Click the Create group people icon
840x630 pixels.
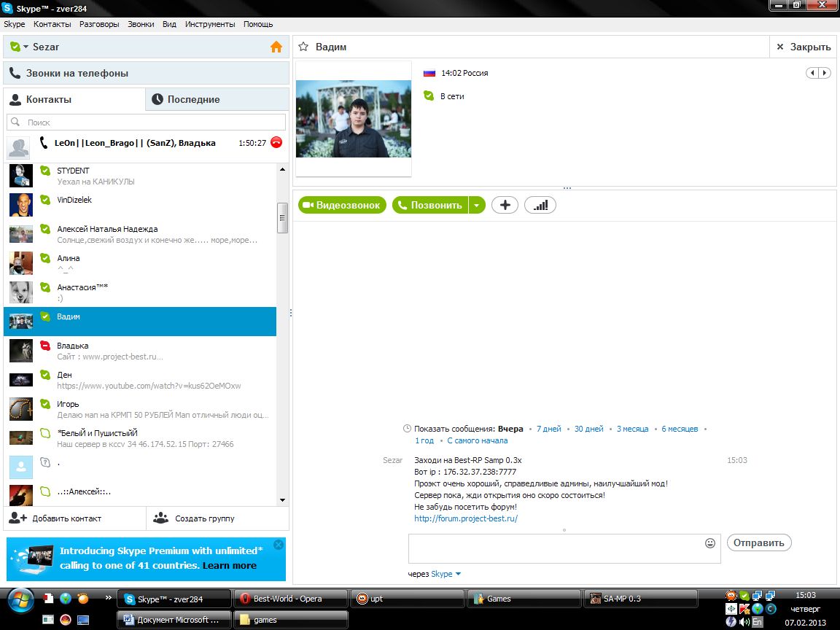[160, 518]
